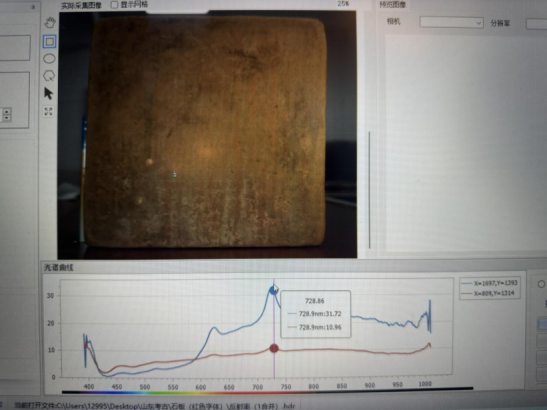
Task: Click the blue curve peak marker
Action: (273, 290)
